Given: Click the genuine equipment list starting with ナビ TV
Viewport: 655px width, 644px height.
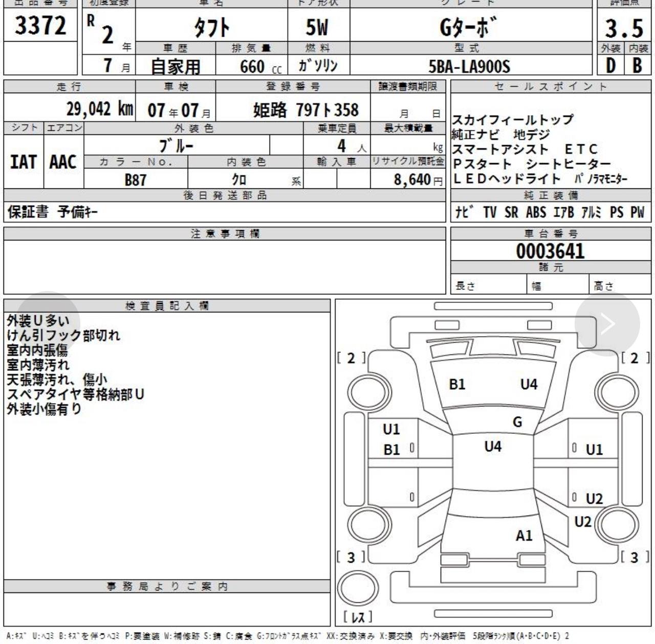Looking at the screenshot, I should coord(550,212).
